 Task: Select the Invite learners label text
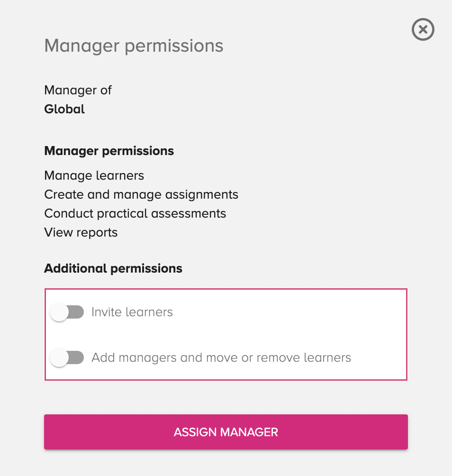pyautogui.click(x=132, y=312)
